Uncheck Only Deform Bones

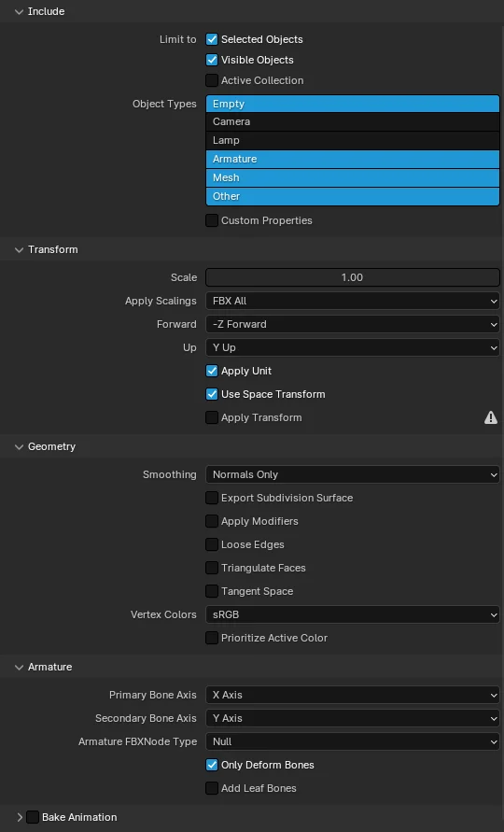(212, 765)
